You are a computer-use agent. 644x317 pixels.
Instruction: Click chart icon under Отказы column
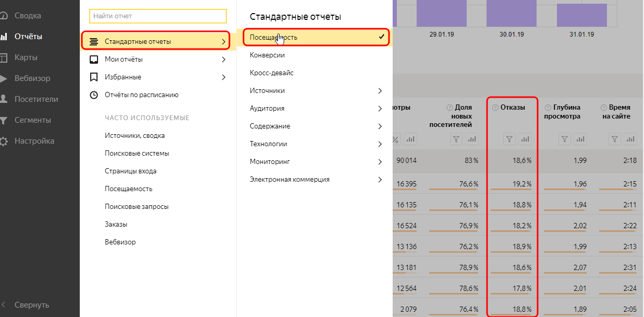pos(525,139)
